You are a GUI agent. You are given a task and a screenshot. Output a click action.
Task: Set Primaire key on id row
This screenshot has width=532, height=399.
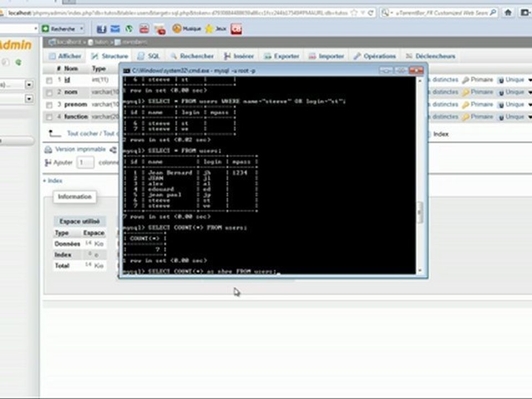point(478,80)
